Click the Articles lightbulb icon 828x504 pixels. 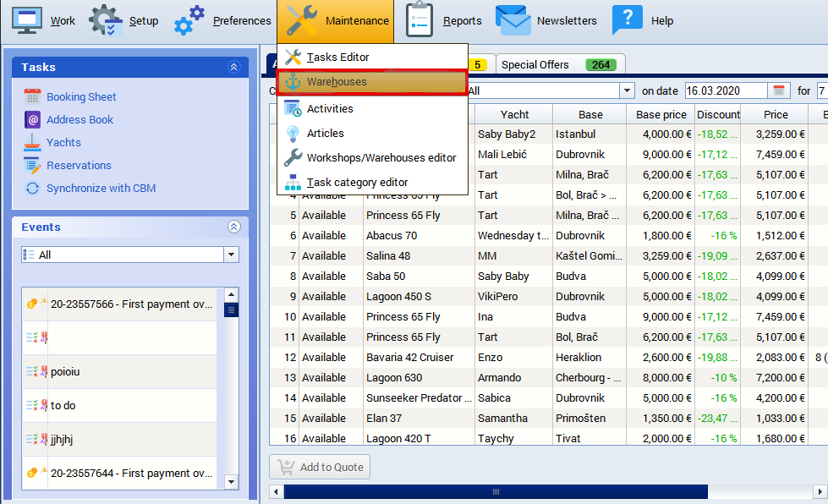click(293, 133)
